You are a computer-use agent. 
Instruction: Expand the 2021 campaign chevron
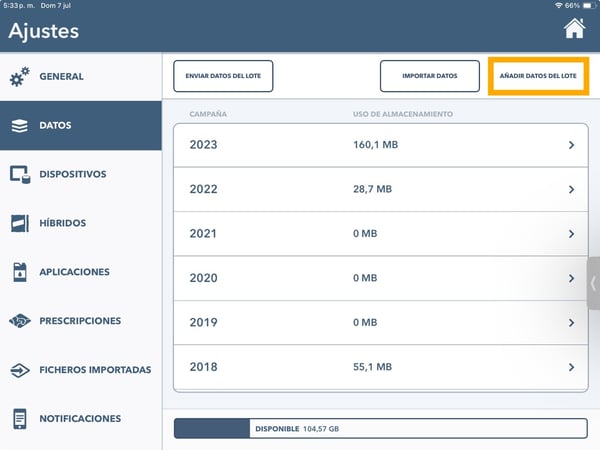tap(571, 234)
